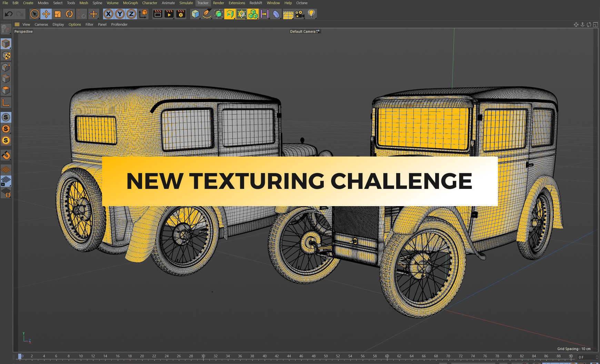Screen dimensions: 600x364
Task: Open the Redshift menu
Action: tap(256, 3)
